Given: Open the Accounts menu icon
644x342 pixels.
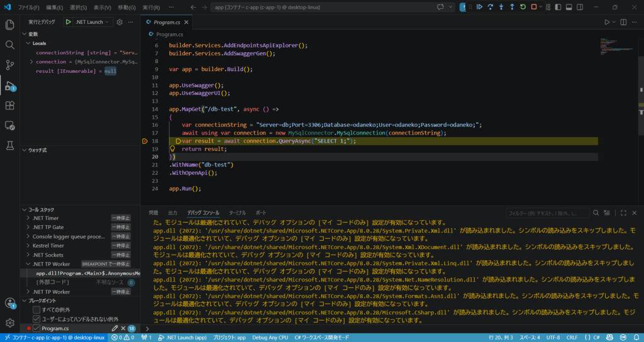Looking at the screenshot, I should click(10, 303).
